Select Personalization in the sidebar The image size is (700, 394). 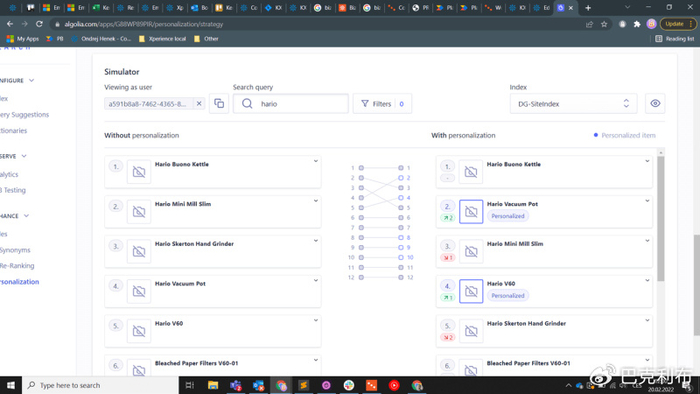click(x=20, y=282)
